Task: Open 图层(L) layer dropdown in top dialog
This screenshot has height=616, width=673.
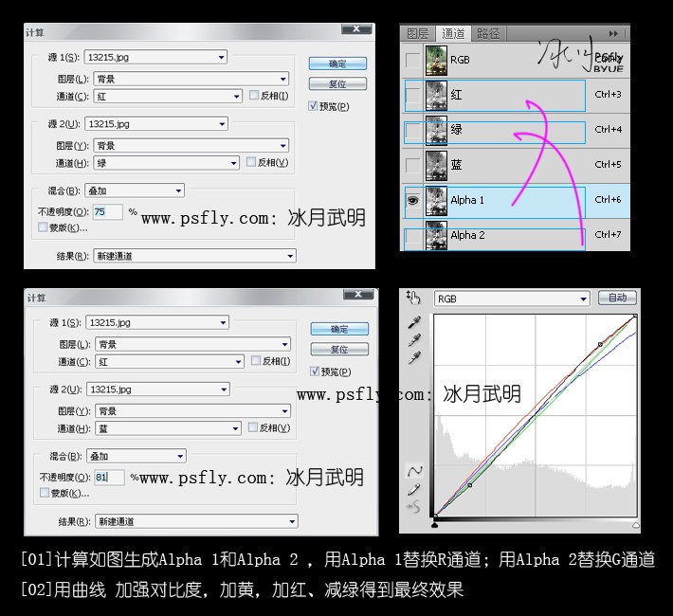Action: click(x=191, y=79)
